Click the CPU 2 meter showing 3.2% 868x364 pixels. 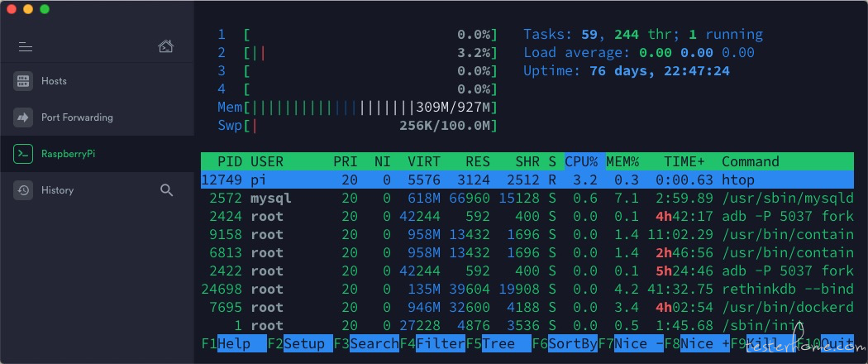coord(358,53)
